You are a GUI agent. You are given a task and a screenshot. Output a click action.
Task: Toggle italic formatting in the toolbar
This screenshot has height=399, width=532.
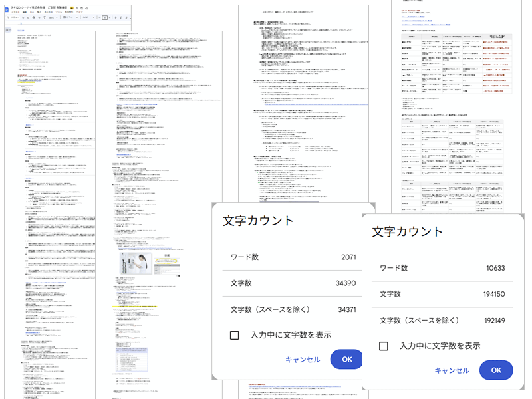coord(120,17)
